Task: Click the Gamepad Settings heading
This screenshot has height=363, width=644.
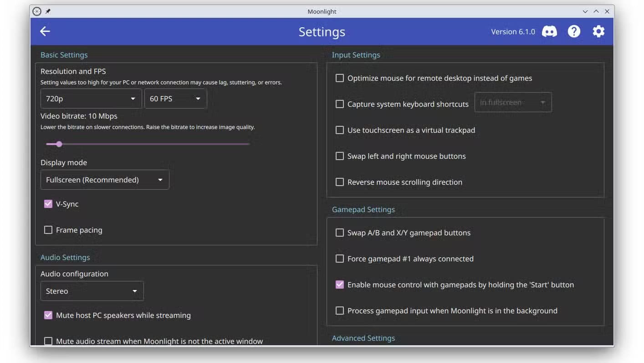Action: 363,209
